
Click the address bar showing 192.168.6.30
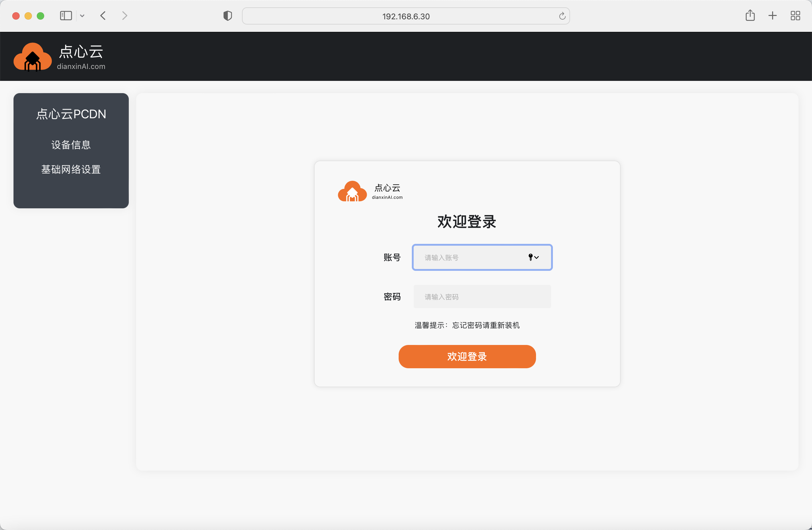pyautogui.click(x=406, y=16)
